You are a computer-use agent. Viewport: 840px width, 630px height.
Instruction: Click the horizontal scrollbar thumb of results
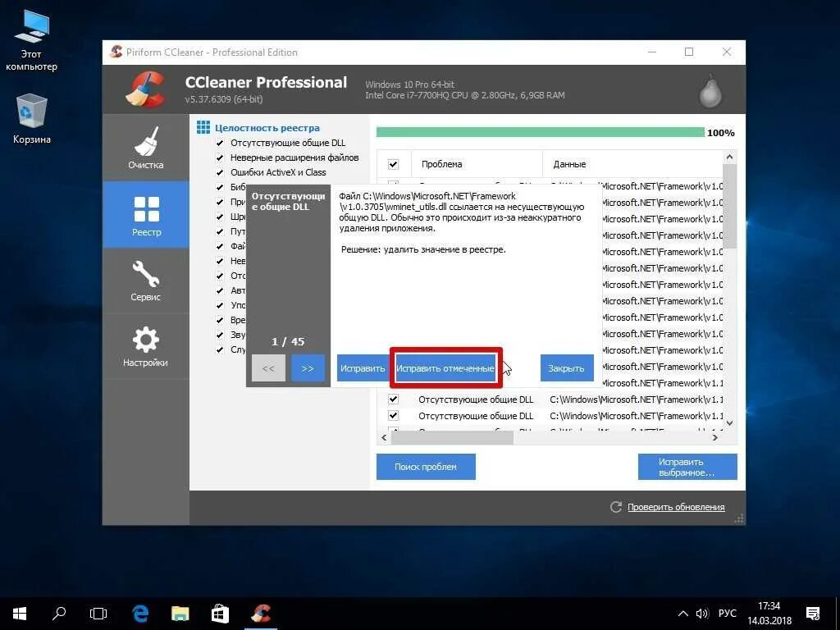pos(452,438)
